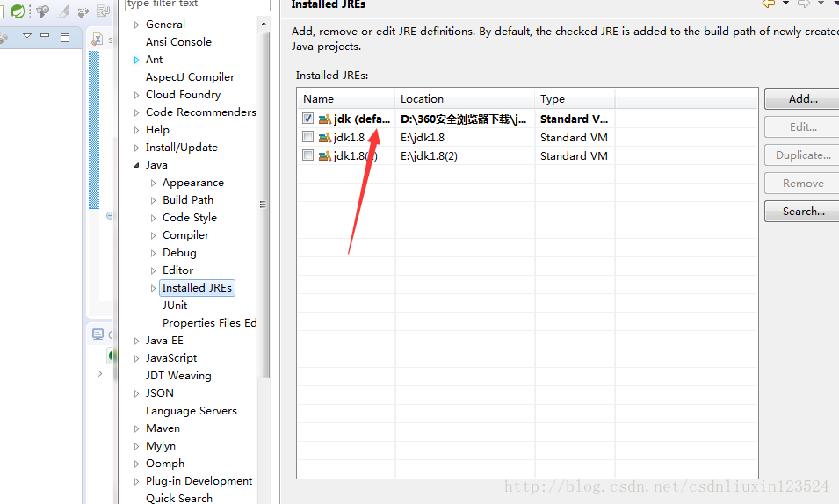Click the Console monitor icon in background view

[x=98, y=335]
